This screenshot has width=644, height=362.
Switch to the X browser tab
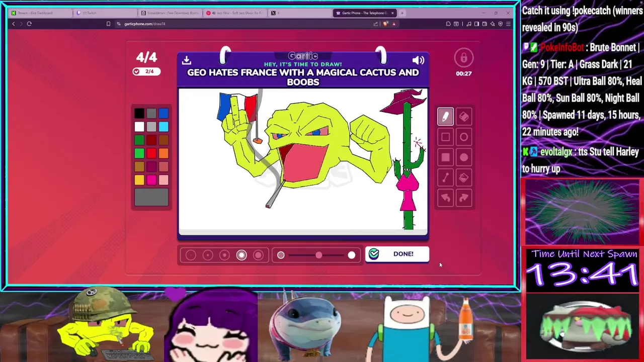[x=300, y=13]
